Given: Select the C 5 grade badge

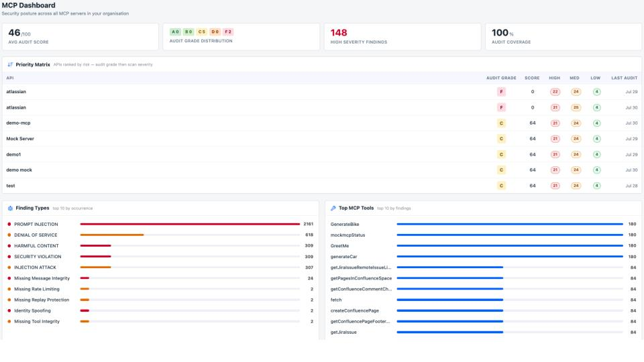Looking at the screenshot, I should click(x=202, y=32).
